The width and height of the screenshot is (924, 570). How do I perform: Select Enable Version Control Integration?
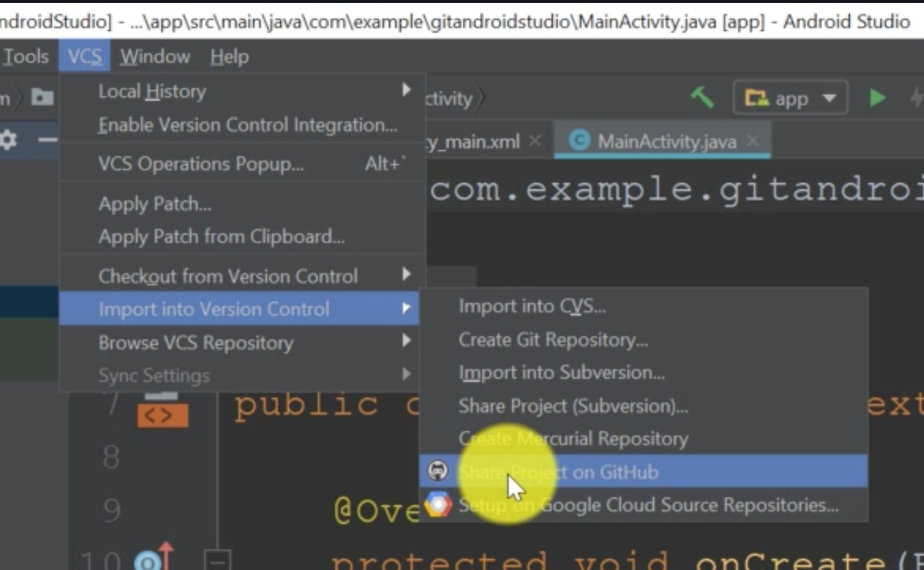(242, 125)
